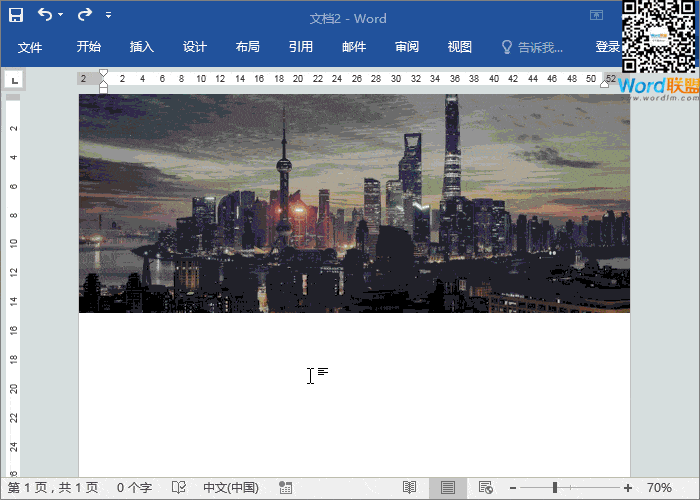700x500 pixels.
Task: Switch to the 插入 tab
Action: (142, 47)
